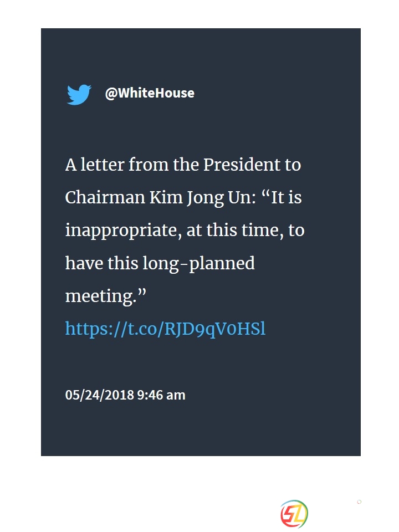399x532 pixels.
Task: Click the word "meeting." ending the quote
Action: point(105,296)
